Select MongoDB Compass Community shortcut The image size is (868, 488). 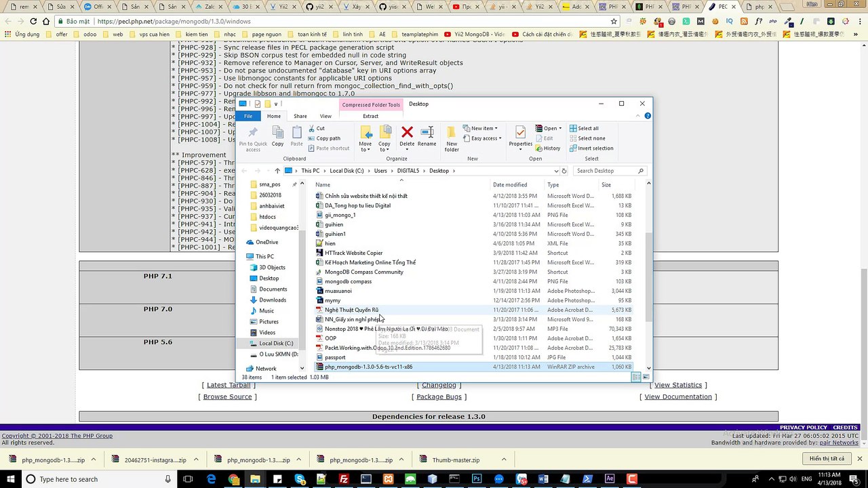(x=363, y=272)
